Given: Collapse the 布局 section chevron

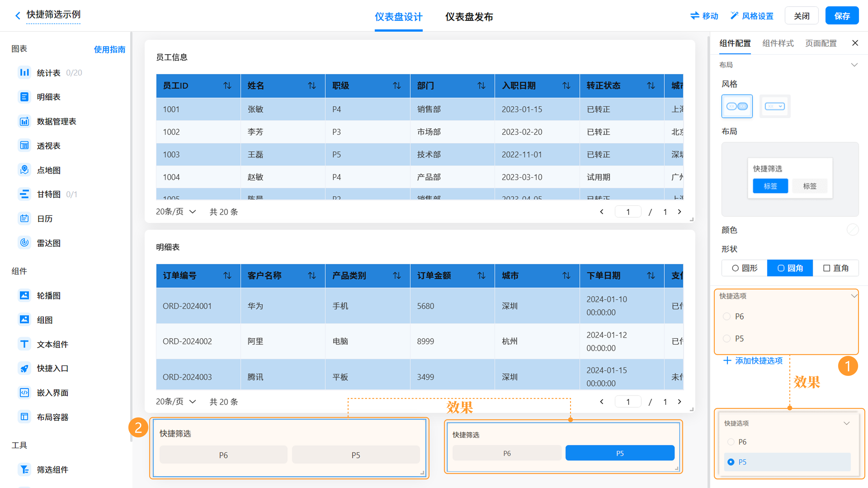Looking at the screenshot, I should [x=854, y=65].
